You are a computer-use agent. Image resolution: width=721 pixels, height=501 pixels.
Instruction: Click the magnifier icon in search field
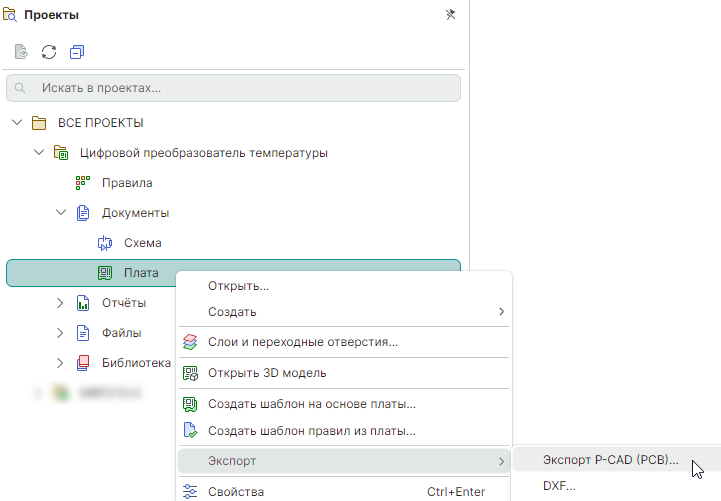pos(20,88)
